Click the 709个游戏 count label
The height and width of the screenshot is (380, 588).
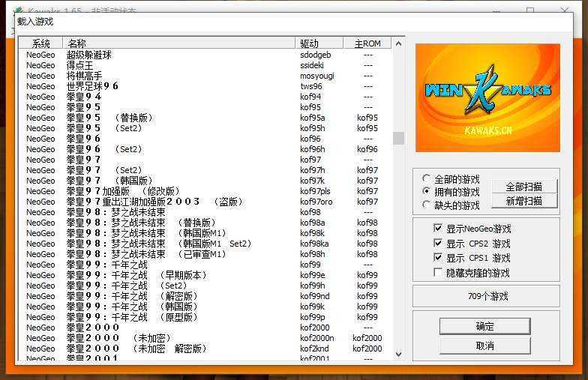(x=487, y=297)
